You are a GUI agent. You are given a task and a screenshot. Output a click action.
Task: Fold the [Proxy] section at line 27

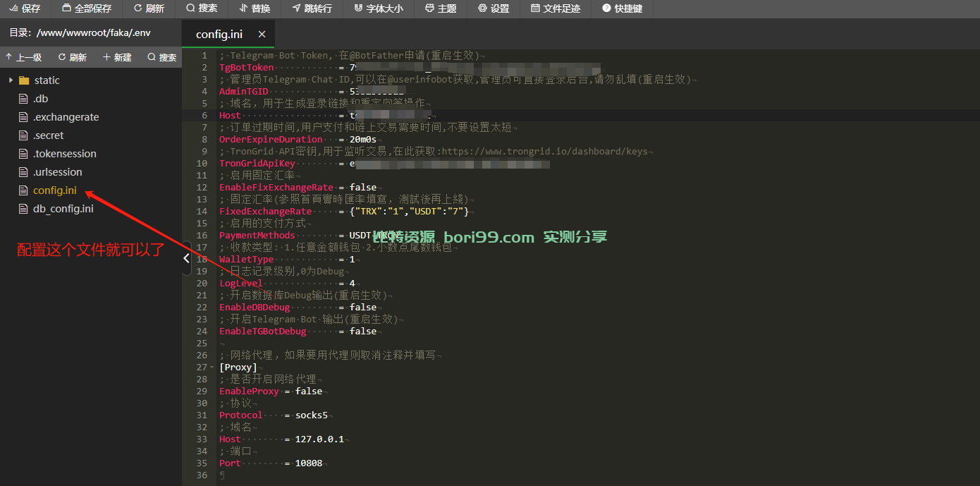click(213, 367)
